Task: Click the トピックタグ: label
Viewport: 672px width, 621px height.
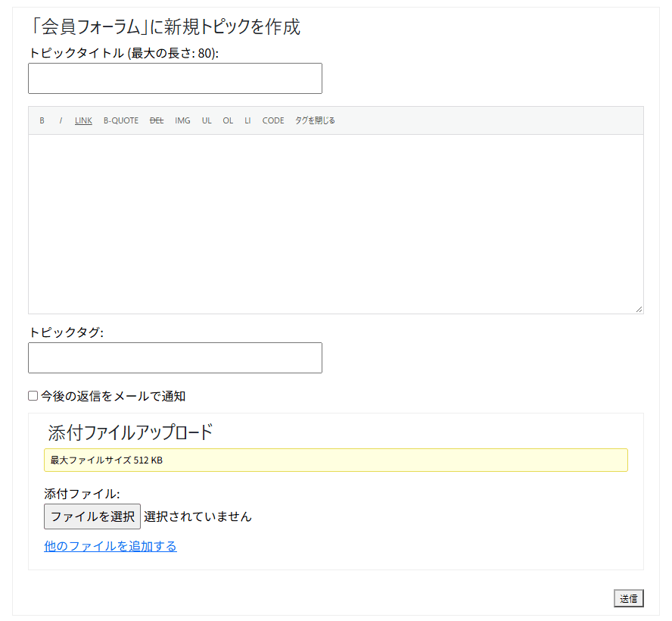Action: (x=66, y=332)
